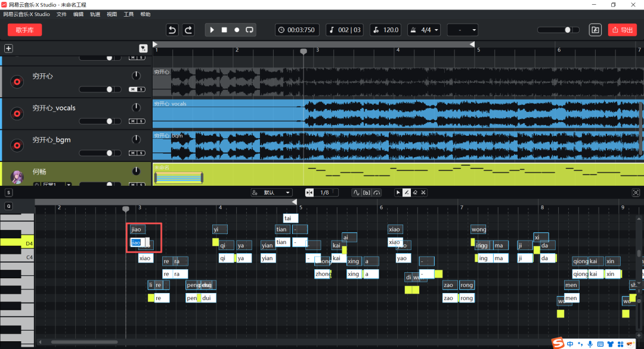Click the 歌手库 button

click(x=24, y=30)
